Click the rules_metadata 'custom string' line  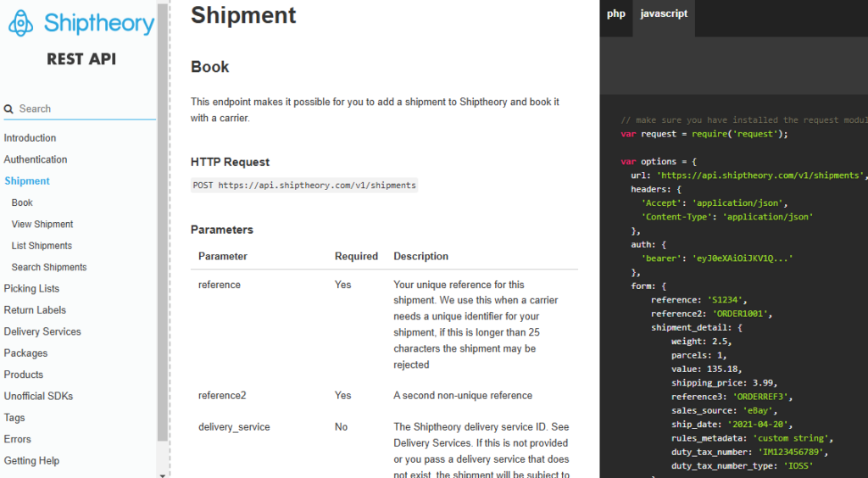click(x=752, y=438)
